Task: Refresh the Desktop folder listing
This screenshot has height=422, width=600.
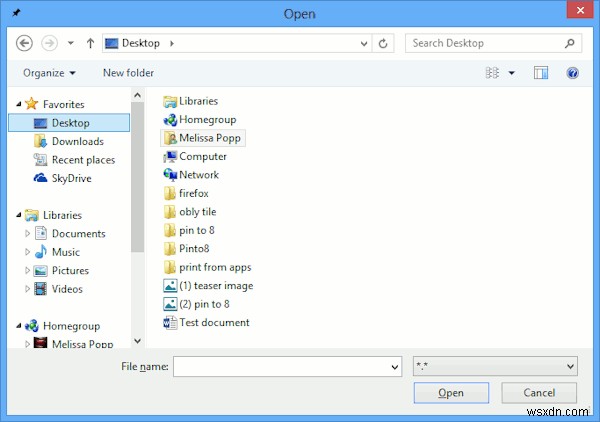Action: [383, 44]
